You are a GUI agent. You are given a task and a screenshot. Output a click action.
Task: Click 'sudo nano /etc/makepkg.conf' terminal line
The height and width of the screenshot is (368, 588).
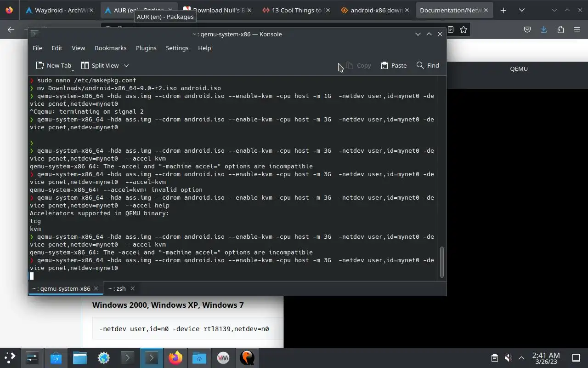tap(86, 80)
